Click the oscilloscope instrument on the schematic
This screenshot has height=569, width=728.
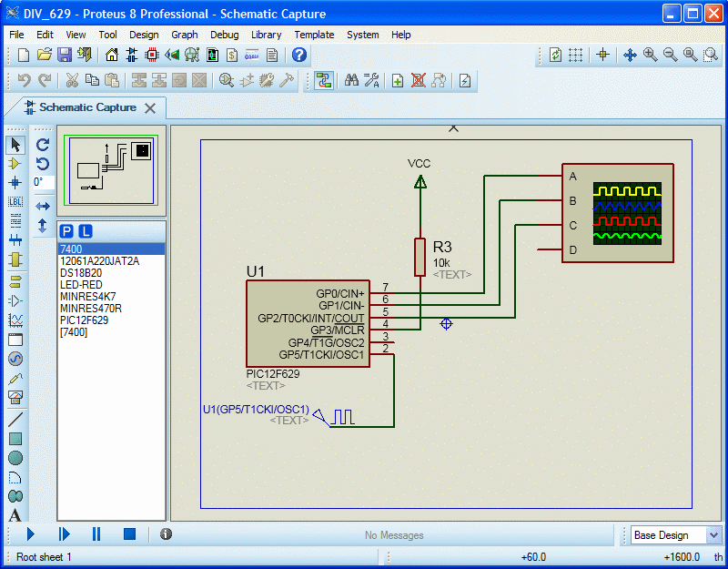(618, 213)
